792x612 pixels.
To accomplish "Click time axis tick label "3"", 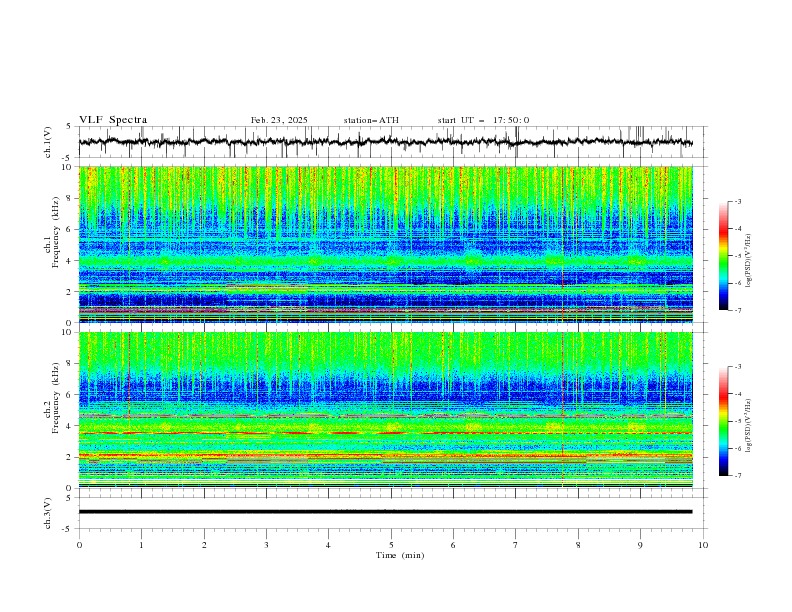I will [x=266, y=545].
